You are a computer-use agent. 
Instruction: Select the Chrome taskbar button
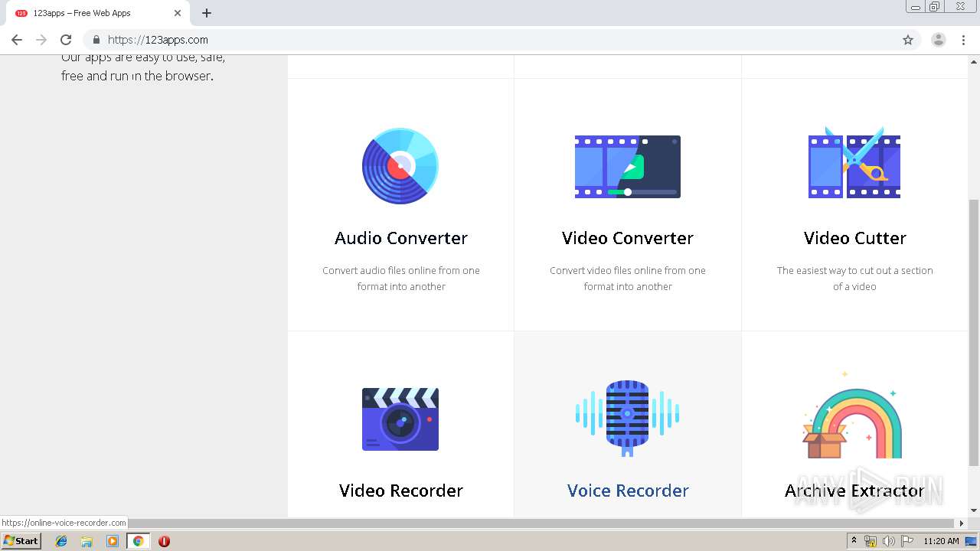point(138,541)
